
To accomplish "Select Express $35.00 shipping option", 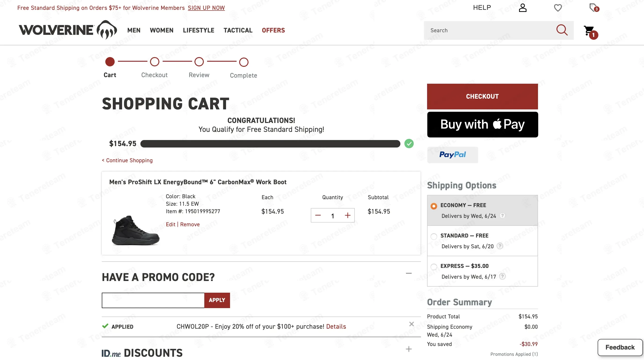I will click(x=434, y=267).
